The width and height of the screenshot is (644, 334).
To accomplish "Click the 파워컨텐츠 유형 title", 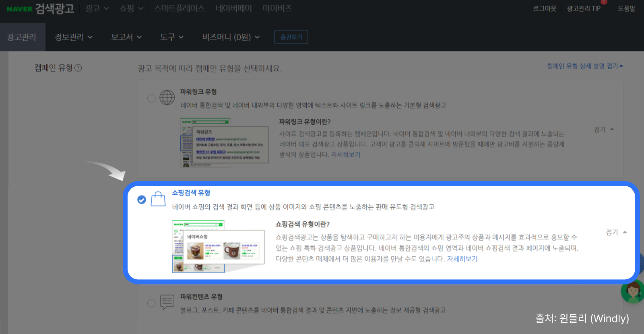I will (201, 297).
